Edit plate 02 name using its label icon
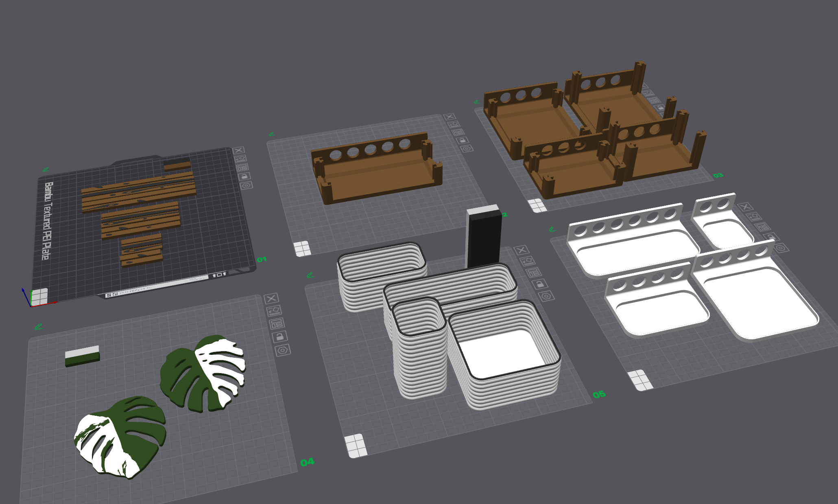Viewport: 838px width, 504px height. (458, 132)
